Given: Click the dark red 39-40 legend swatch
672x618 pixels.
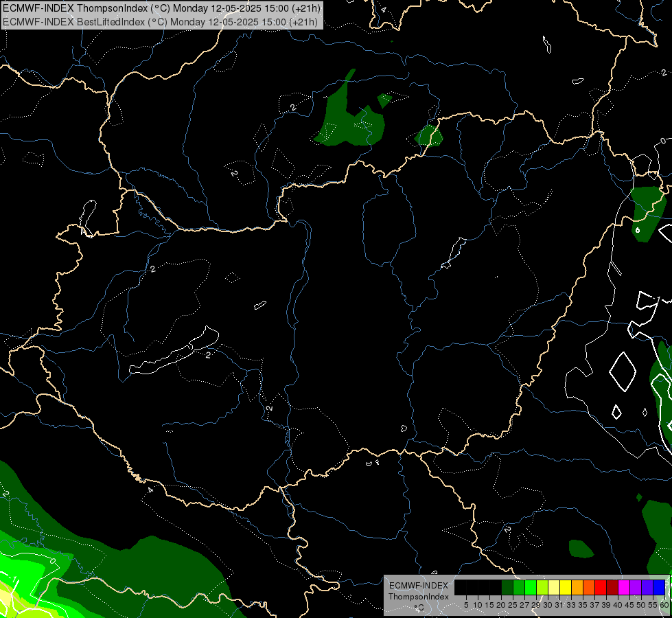Looking at the screenshot, I should click(612, 588).
